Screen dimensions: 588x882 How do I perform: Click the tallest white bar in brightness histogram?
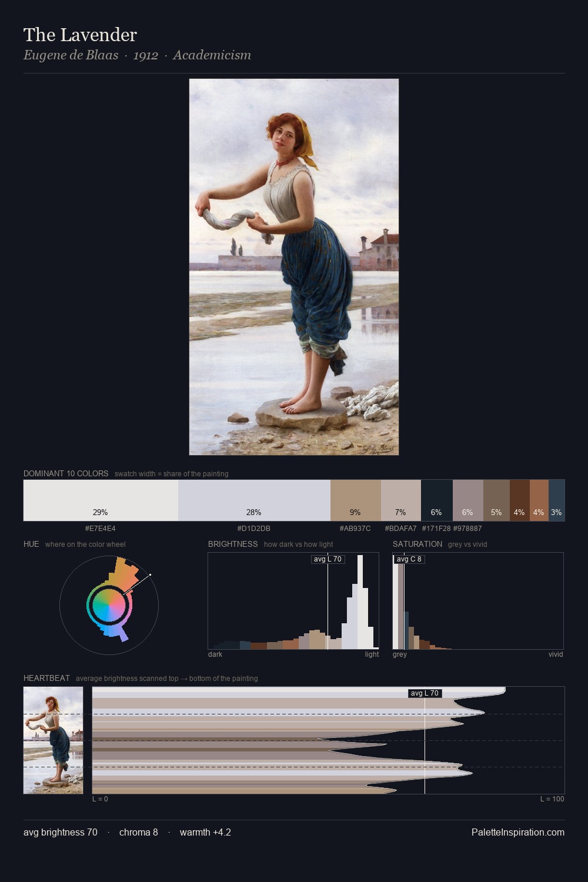[360, 602]
